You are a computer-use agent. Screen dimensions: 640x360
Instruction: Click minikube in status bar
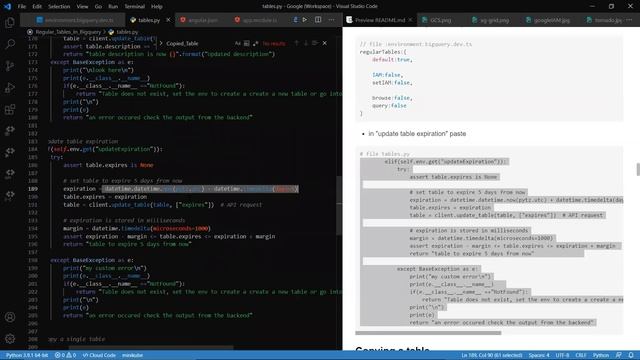[132, 355]
